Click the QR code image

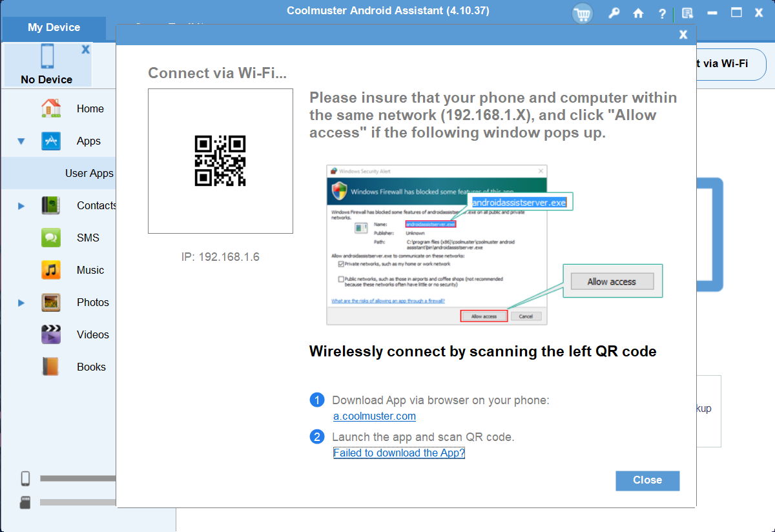220,160
